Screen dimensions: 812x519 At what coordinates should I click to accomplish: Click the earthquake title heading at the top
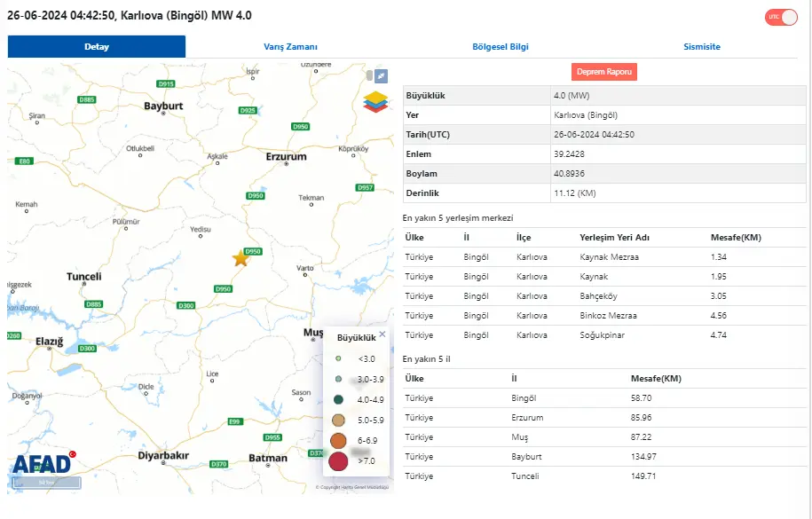pos(130,16)
